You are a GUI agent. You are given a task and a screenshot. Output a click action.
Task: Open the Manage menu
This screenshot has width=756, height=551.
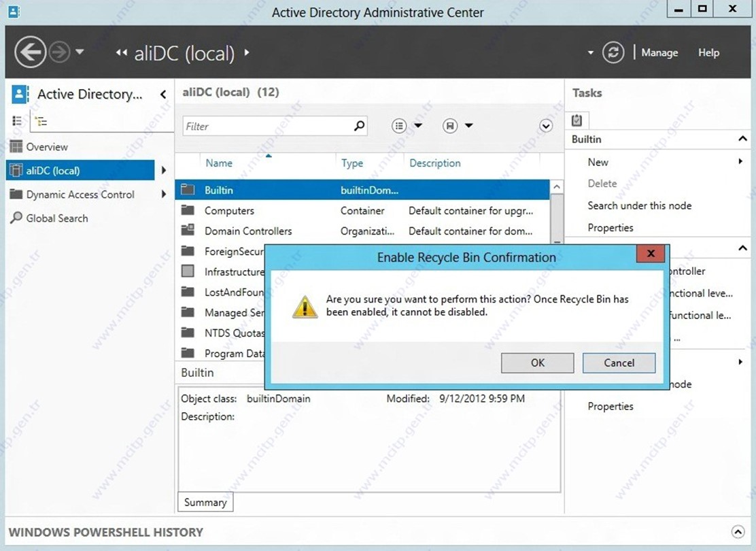point(659,52)
